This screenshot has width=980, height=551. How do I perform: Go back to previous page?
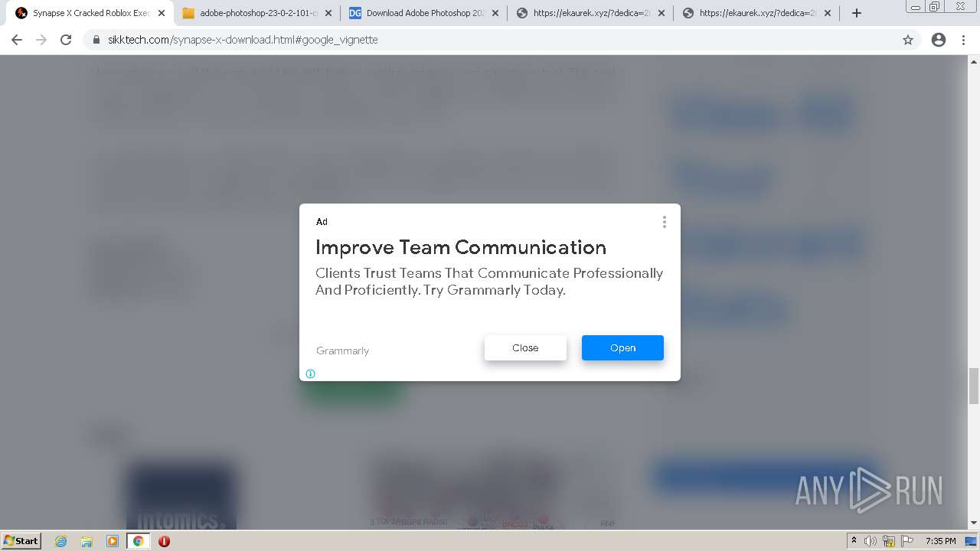pyautogui.click(x=17, y=40)
